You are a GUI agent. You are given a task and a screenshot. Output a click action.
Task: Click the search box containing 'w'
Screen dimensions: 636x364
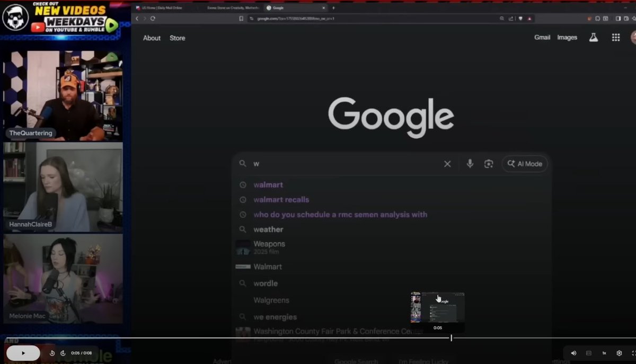(344, 164)
